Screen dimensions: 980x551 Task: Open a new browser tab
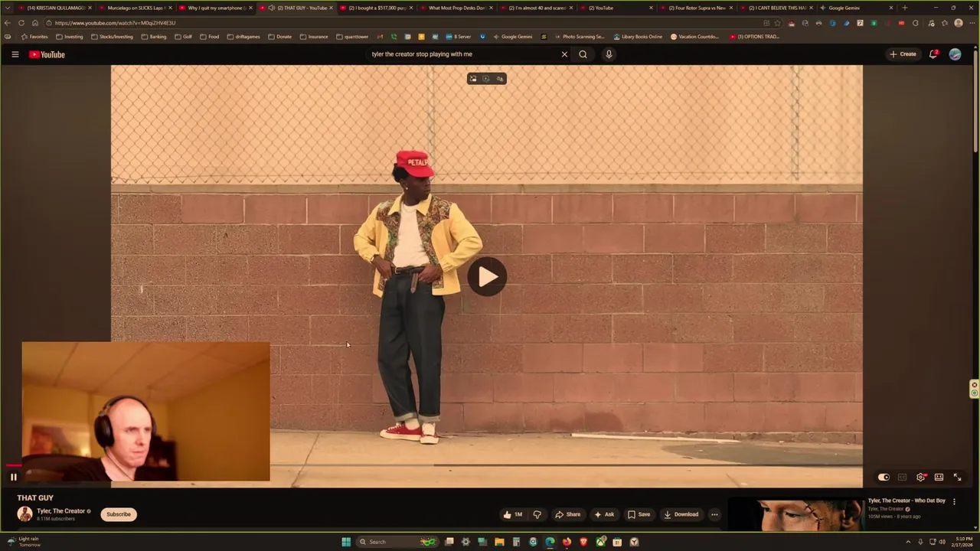click(905, 8)
